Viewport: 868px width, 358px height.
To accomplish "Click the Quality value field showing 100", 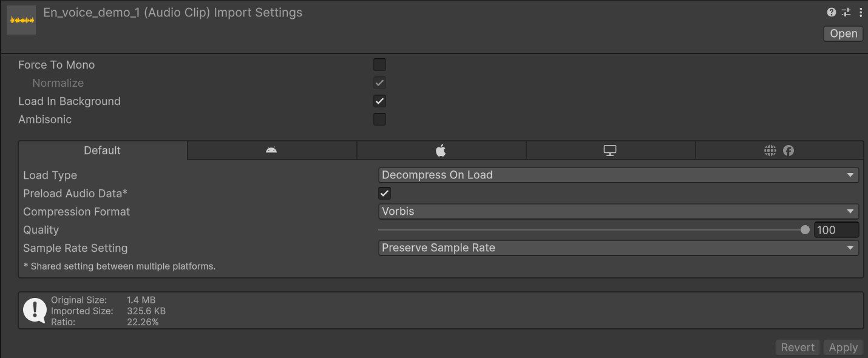I will pos(836,230).
